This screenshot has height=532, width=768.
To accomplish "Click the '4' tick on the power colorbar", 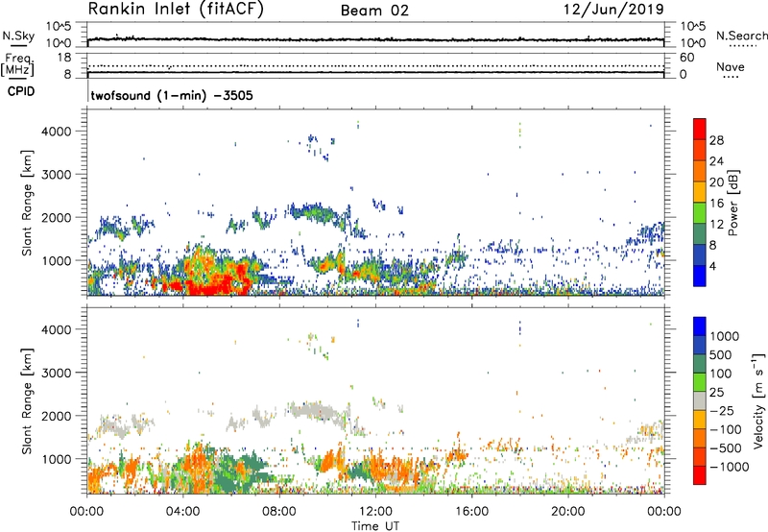I will pyautogui.click(x=713, y=267).
